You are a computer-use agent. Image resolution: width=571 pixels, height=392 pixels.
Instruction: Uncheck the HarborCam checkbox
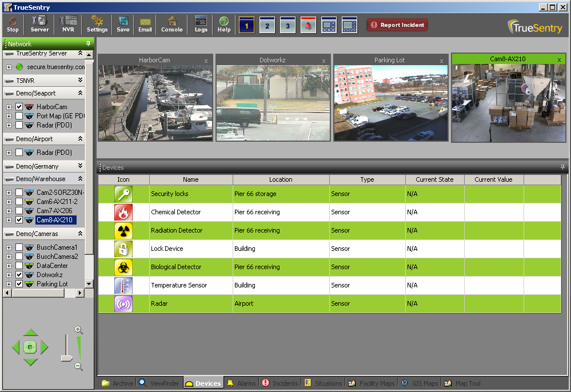click(19, 107)
